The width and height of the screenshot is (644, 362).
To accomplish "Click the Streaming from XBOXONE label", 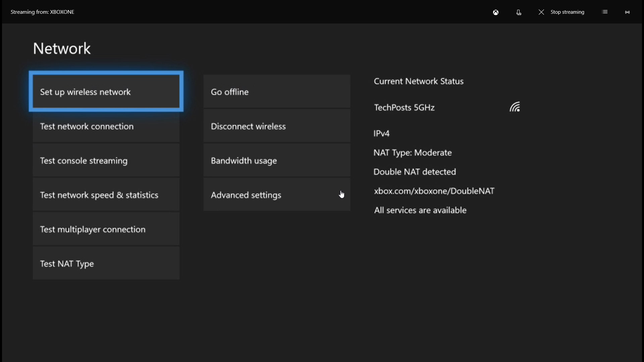I will click(x=42, y=12).
